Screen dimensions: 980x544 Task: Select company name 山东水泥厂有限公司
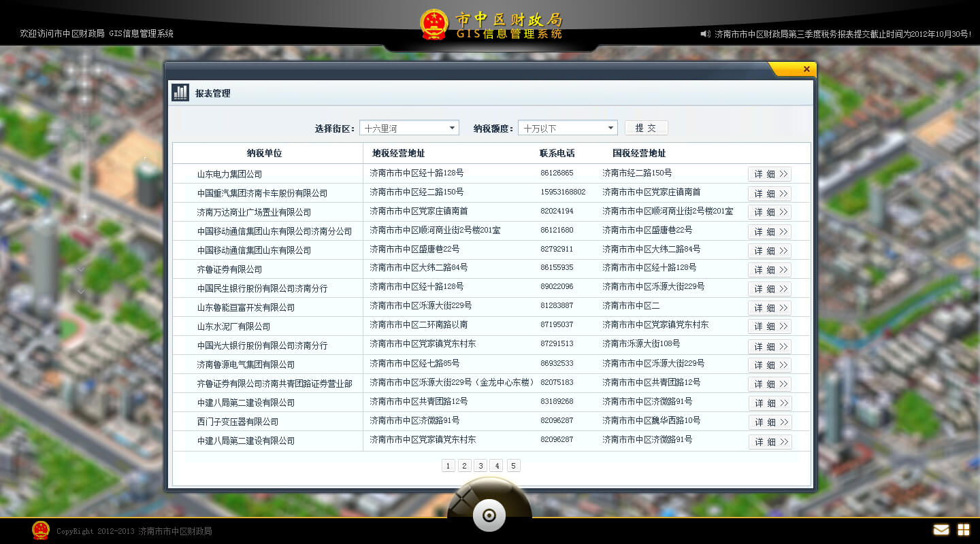[x=233, y=326]
